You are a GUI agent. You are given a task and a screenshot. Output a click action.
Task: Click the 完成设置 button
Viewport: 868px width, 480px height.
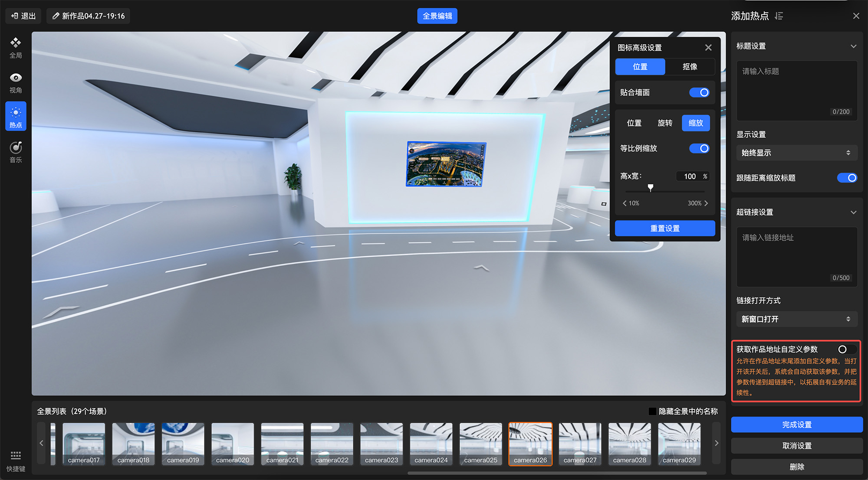point(796,424)
